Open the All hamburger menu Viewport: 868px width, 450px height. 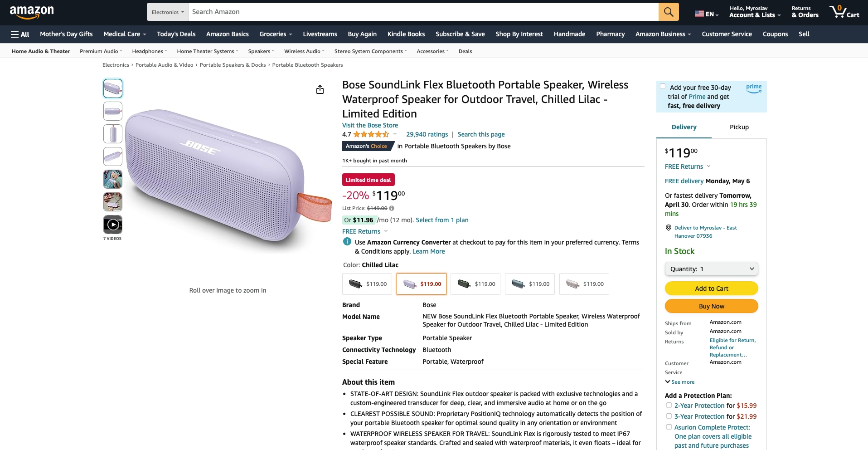(20, 34)
